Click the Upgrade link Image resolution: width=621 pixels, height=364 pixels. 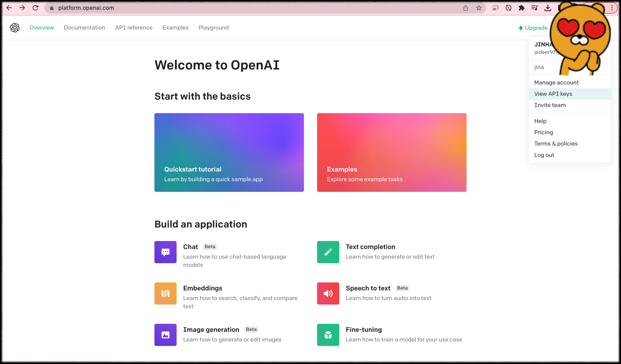533,28
